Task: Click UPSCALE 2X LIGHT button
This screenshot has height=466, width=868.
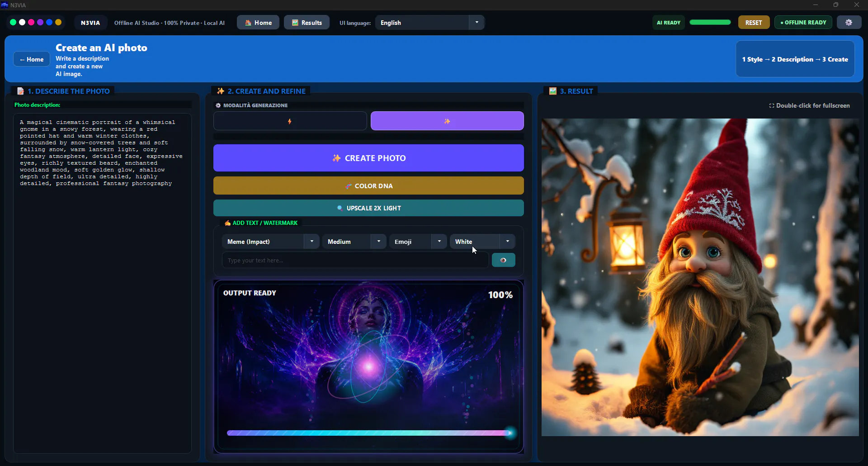Action: (x=368, y=208)
